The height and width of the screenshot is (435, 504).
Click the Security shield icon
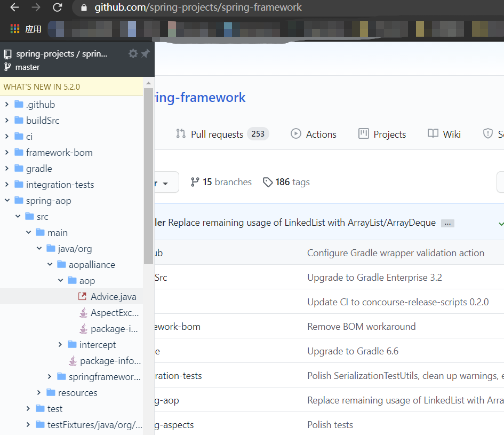(488, 133)
